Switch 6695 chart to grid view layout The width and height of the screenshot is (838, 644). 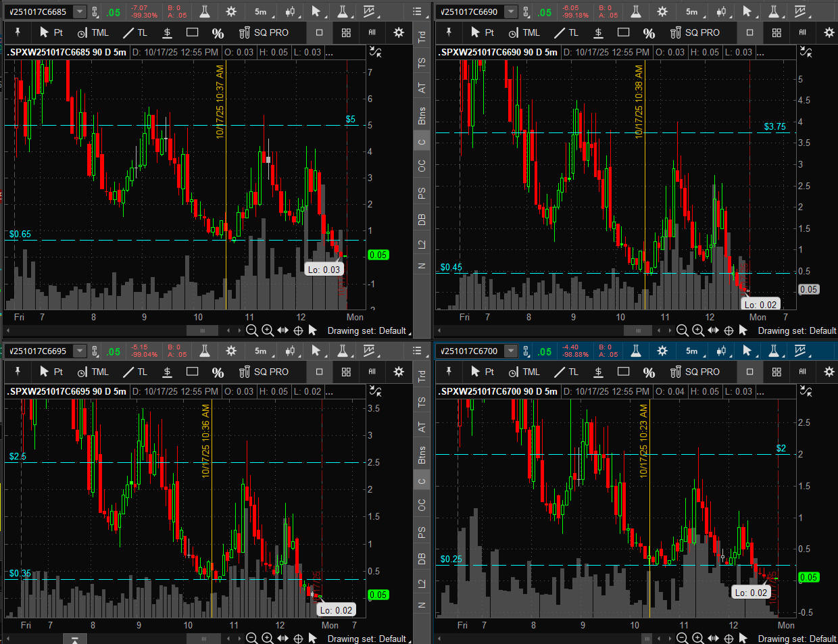pyautogui.click(x=346, y=372)
